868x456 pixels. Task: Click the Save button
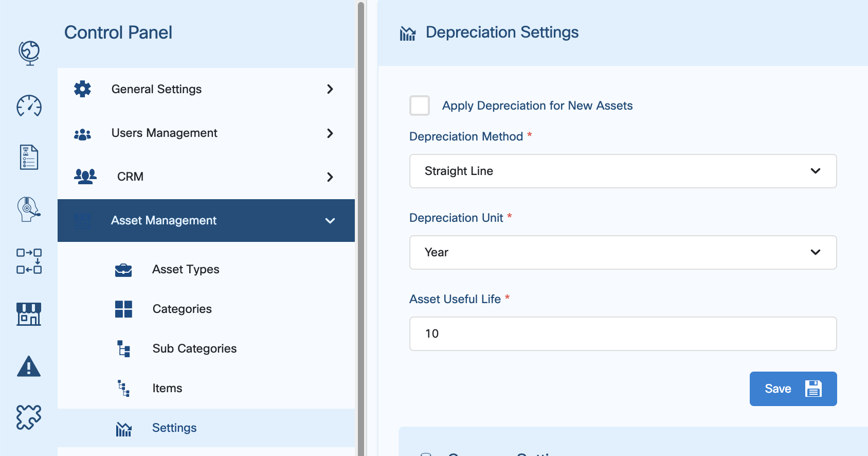point(793,389)
